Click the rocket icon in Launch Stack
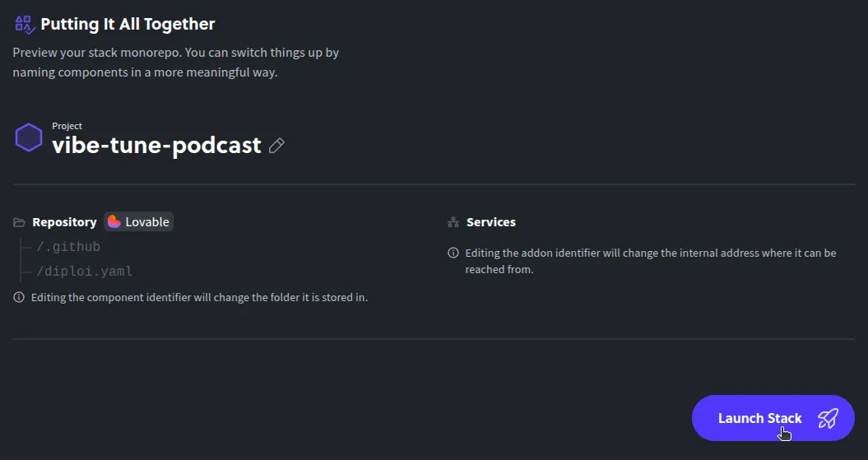This screenshot has height=460, width=868. click(828, 418)
